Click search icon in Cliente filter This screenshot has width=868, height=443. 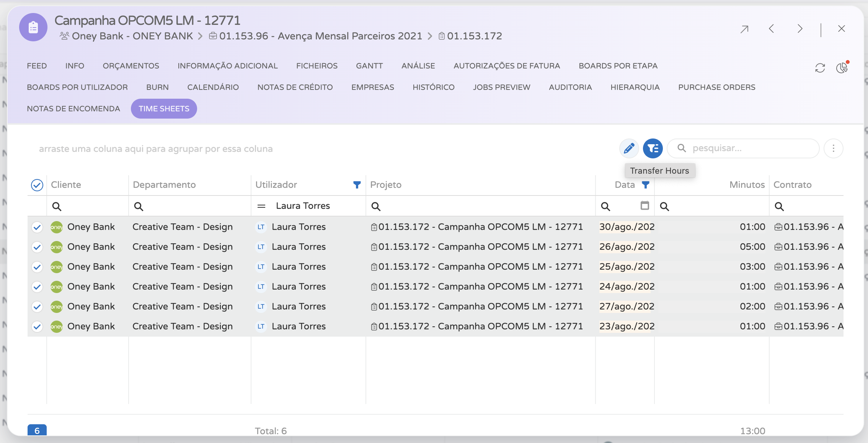(57, 207)
